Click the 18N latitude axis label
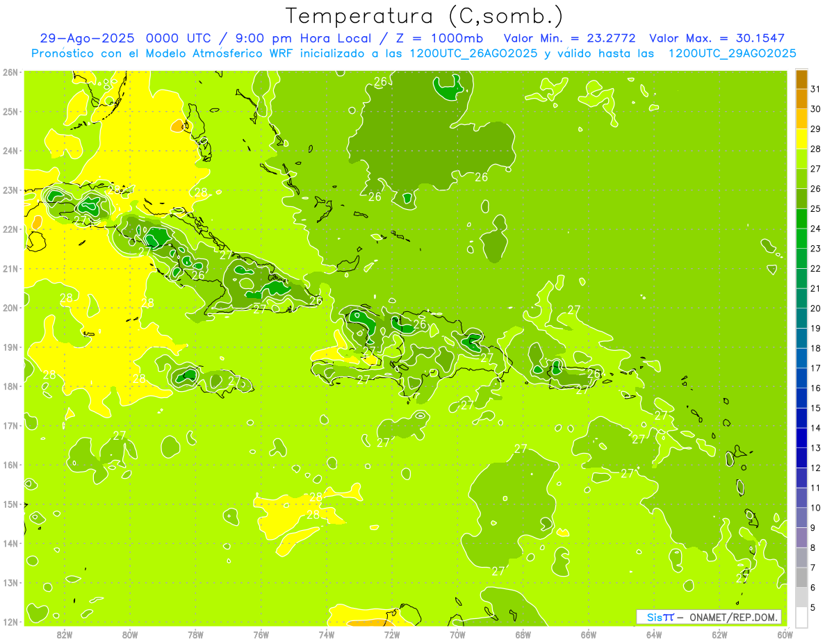 tap(10, 386)
